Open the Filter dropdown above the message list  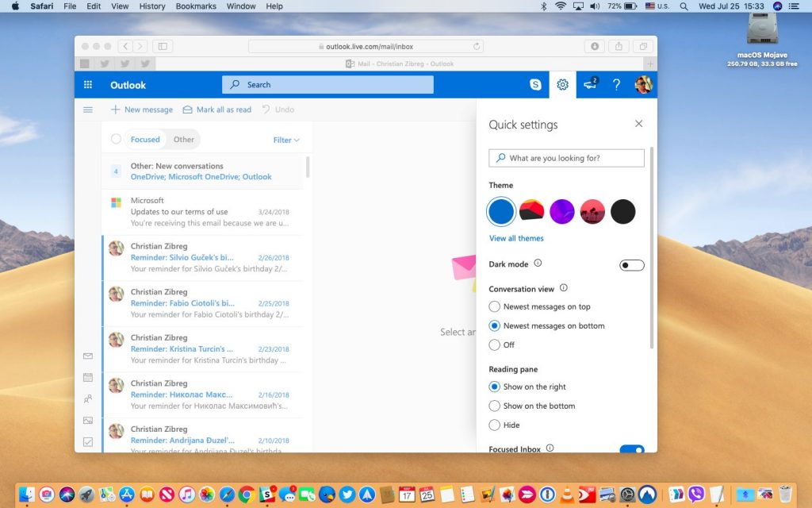(284, 139)
